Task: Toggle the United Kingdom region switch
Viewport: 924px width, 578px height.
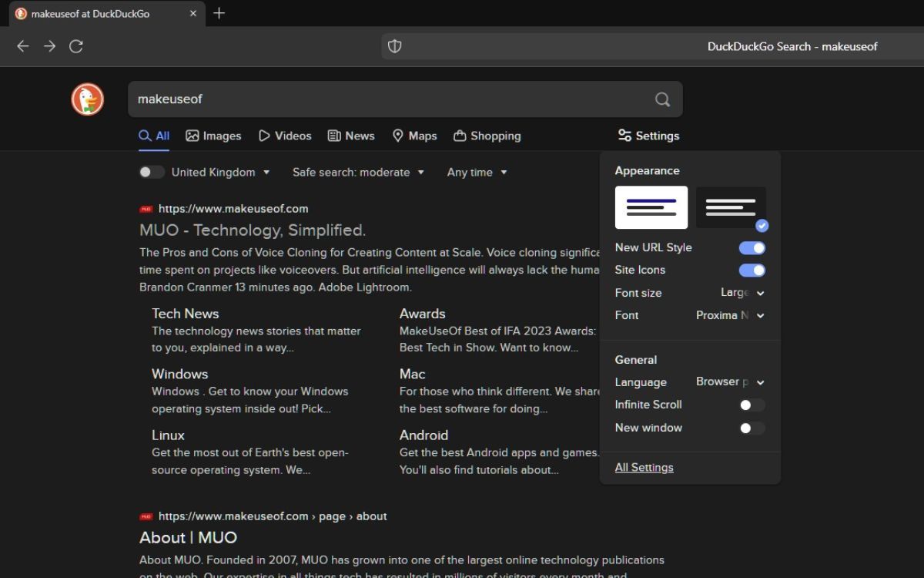Action: [x=152, y=171]
